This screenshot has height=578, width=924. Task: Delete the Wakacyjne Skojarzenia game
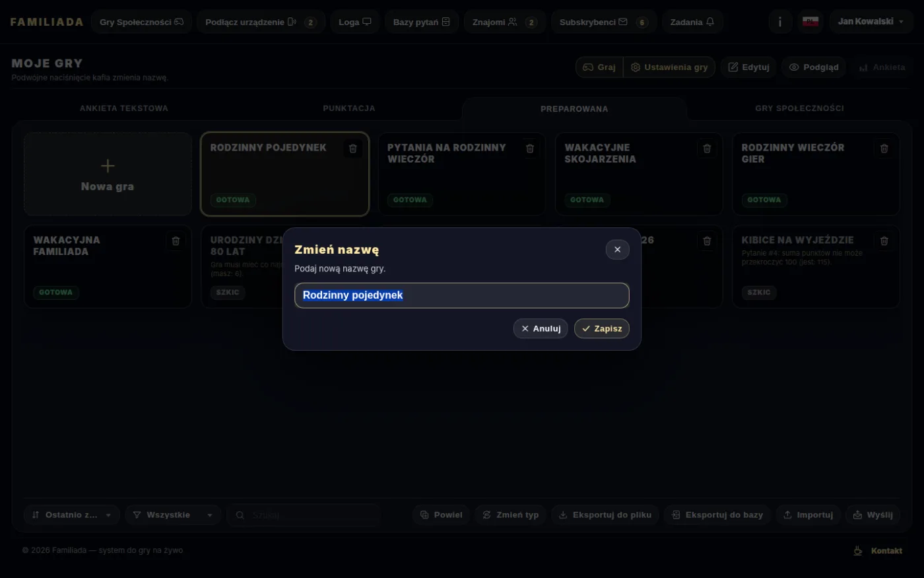pyautogui.click(x=707, y=149)
